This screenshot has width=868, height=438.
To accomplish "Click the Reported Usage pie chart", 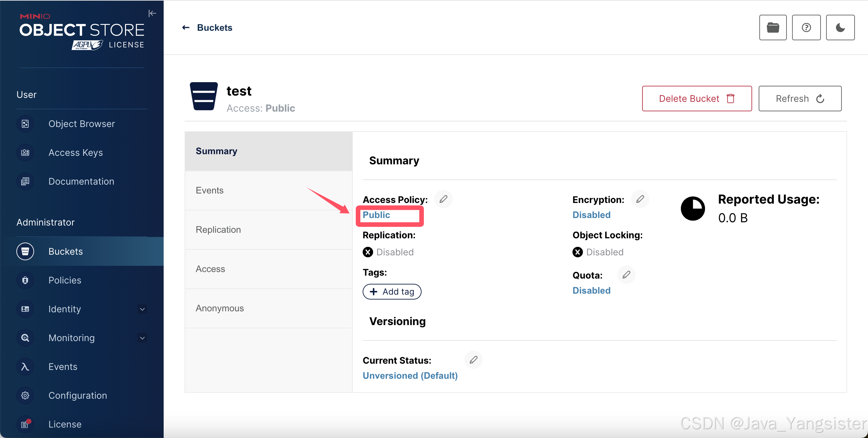I will coord(693,209).
